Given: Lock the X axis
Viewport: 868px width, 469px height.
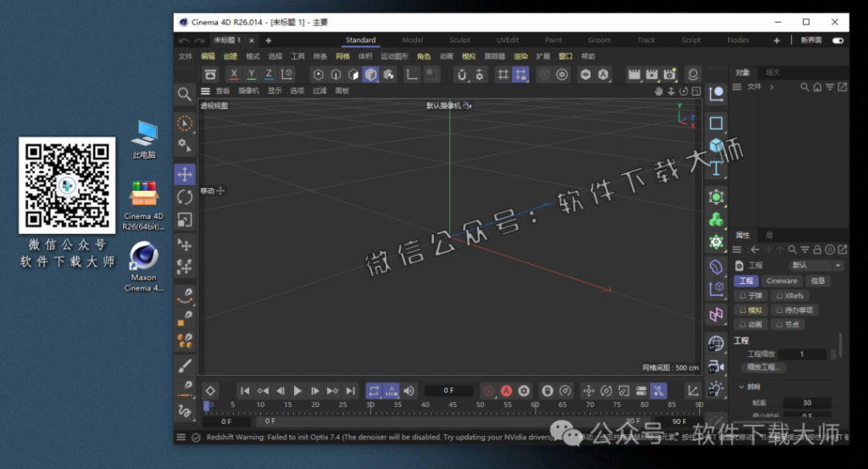Looking at the screenshot, I should click(234, 74).
